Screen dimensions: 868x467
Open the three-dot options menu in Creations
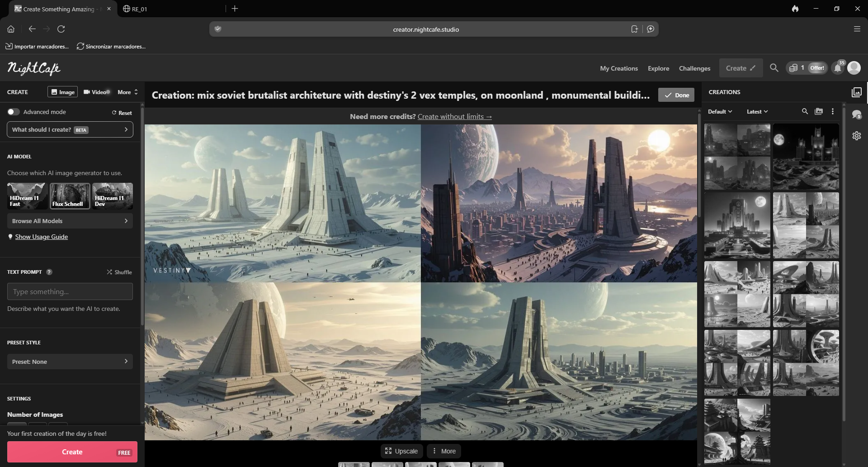pyautogui.click(x=833, y=111)
